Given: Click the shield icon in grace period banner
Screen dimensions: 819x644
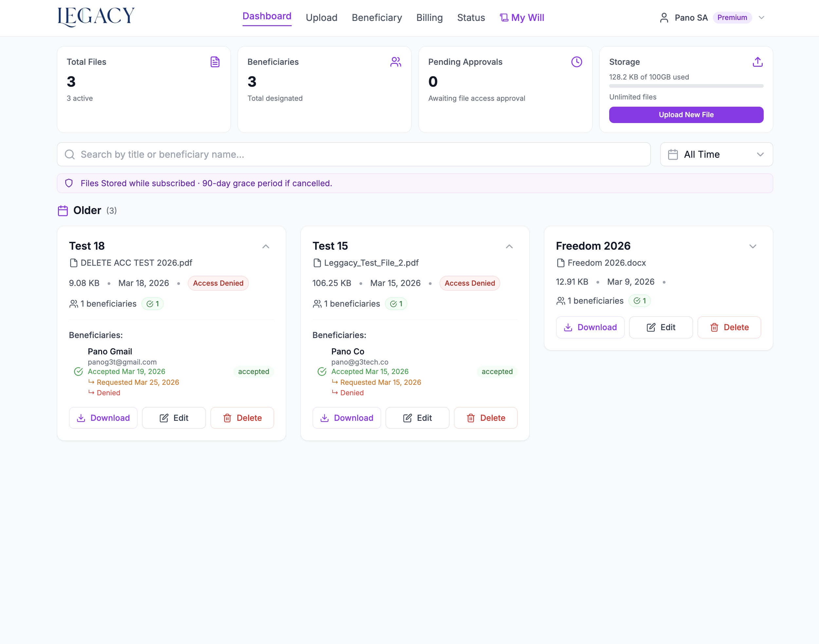Looking at the screenshot, I should pyautogui.click(x=69, y=183).
